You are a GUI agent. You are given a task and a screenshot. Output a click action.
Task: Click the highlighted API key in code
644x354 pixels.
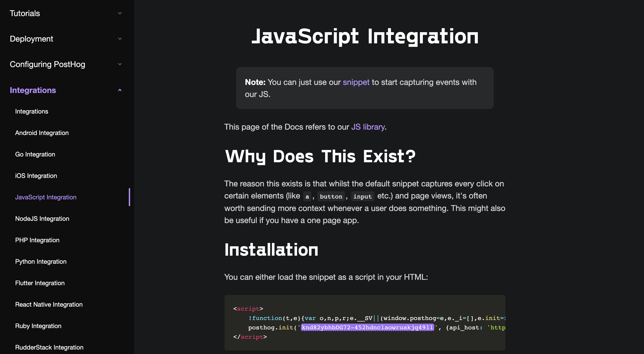coord(367,328)
